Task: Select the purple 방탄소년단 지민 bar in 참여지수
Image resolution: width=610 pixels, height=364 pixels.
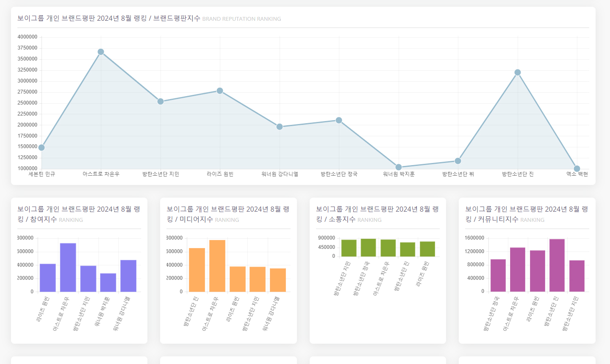Action: pyautogui.click(x=88, y=279)
